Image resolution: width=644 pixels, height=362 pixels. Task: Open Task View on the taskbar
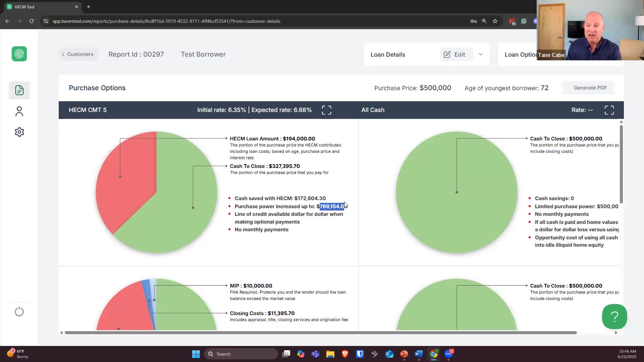tap(286, 354)
